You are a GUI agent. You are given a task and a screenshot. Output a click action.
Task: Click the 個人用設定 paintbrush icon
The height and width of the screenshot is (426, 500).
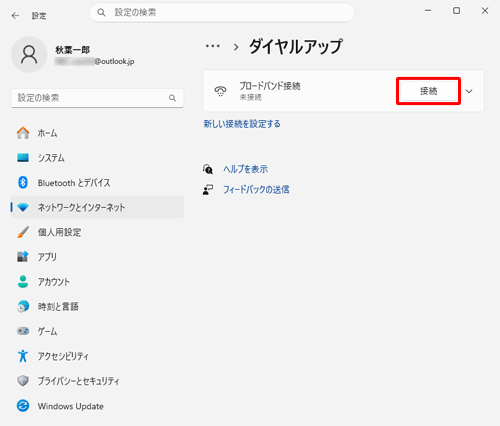click(x=23, y=232)
